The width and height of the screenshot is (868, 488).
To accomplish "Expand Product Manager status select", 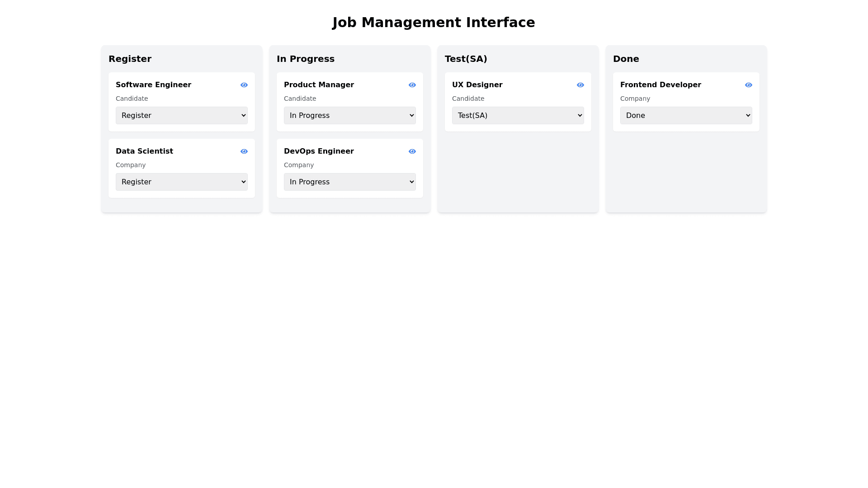I will 349,115.
